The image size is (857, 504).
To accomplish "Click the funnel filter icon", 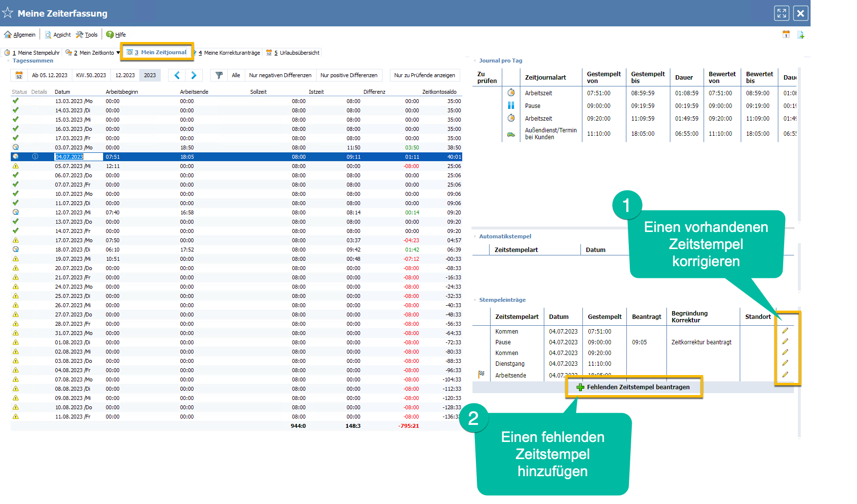I will [x=219, y=75].
